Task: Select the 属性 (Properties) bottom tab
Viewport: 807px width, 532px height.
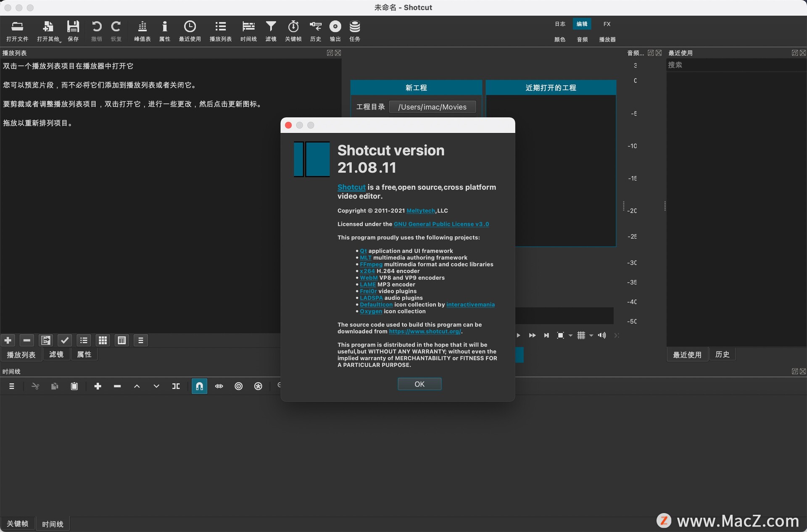Action: pos(84,355)
